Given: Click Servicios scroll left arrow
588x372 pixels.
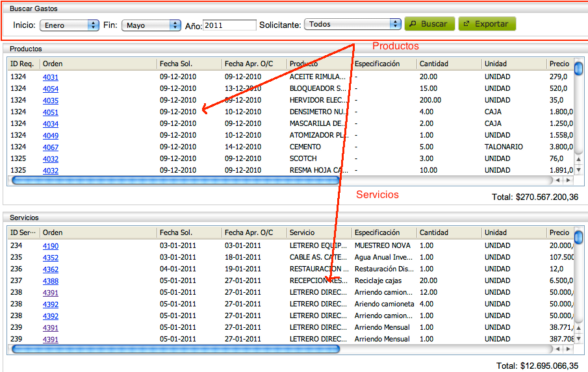Looking at the screenshot, I should 558,349.
